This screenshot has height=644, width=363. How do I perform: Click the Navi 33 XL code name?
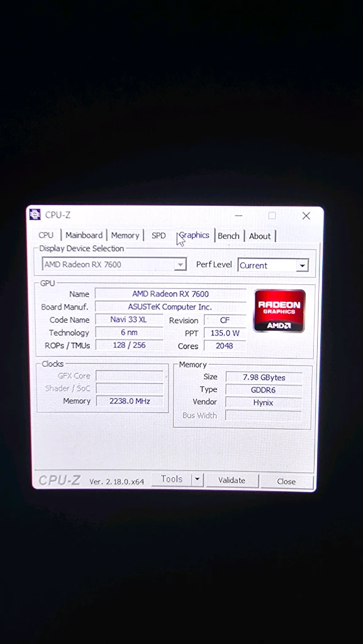point(129,319)
